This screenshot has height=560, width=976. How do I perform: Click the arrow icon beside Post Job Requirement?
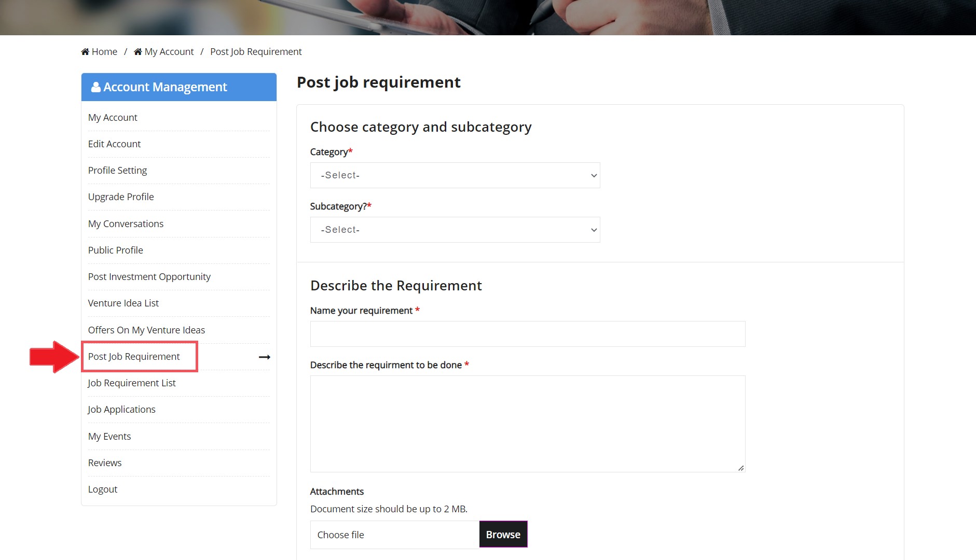pos(265,357)
